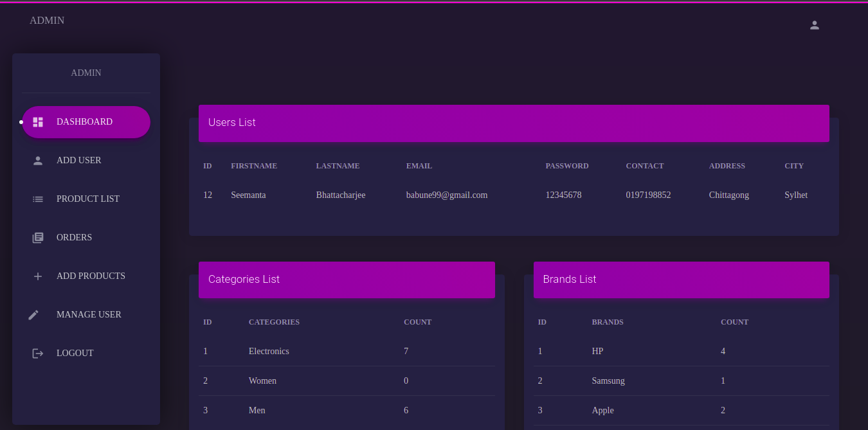
Task: Select the Apple brand row
Action: point(682,411)
